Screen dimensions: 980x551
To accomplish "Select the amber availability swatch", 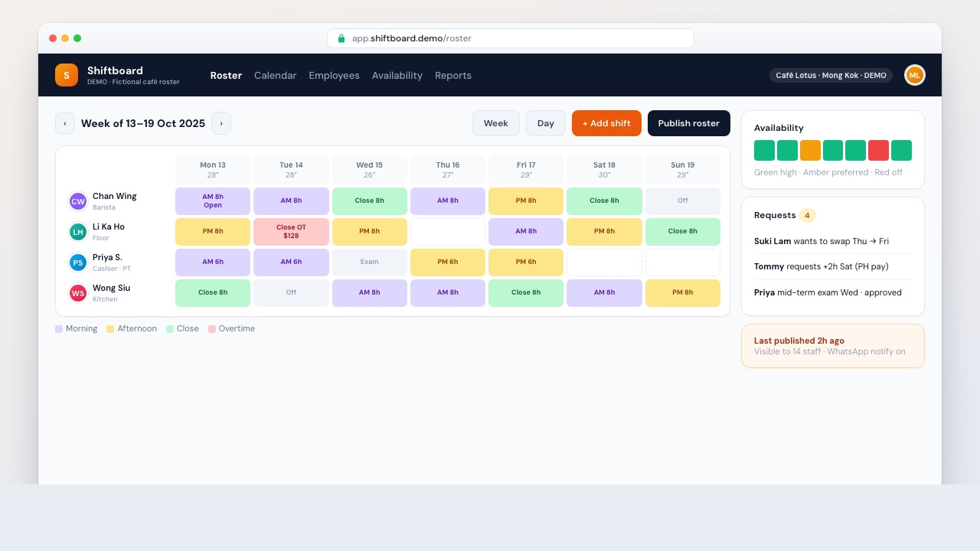I will [x=810, y=150].
